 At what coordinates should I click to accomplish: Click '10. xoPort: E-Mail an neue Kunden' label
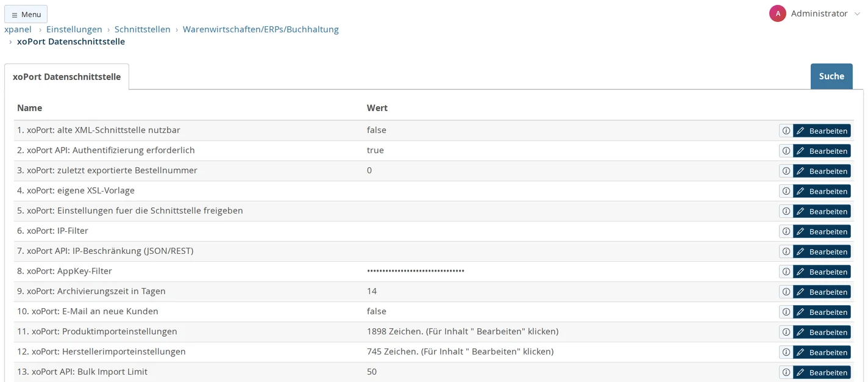pos(88,311)
